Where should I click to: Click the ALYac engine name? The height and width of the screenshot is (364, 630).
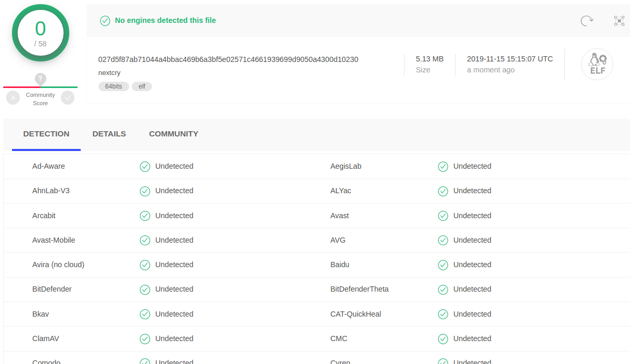(341, 191)
